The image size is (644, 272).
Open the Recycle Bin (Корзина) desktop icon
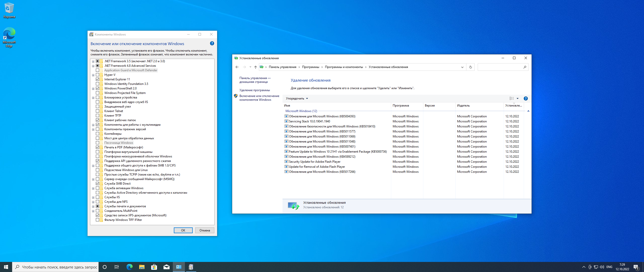click(9, 10)
